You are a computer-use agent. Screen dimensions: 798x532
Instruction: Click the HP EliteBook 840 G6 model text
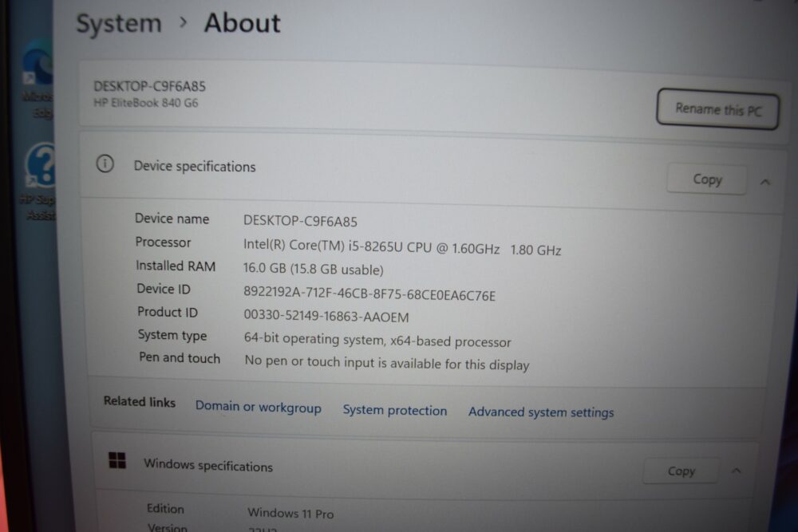[x=145, y=103]
